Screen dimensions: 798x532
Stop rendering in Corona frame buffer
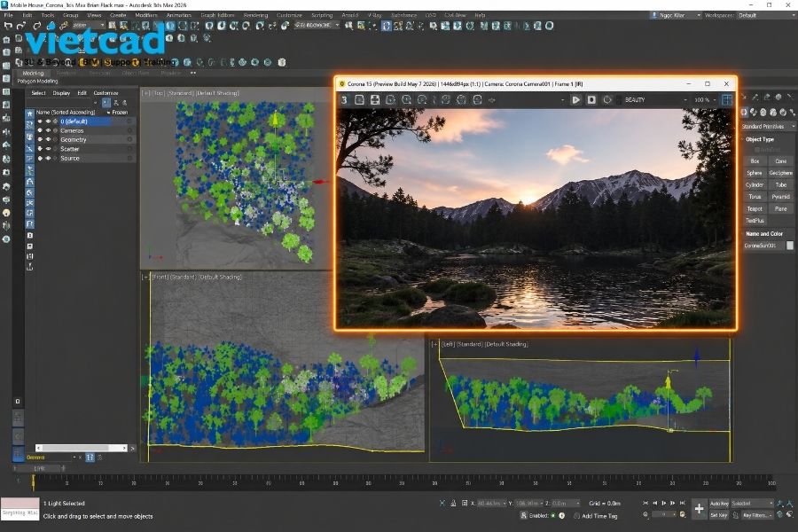(x=591, y=100)
